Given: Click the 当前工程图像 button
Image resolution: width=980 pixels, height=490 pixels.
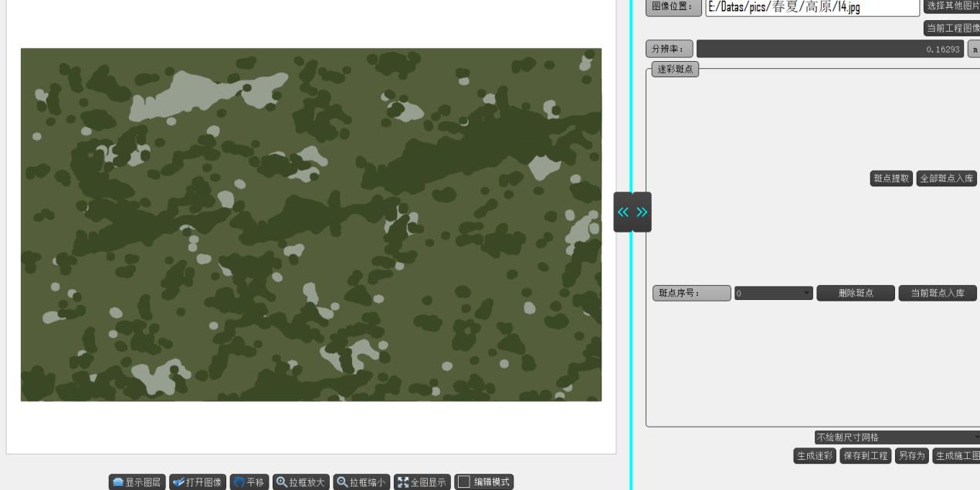Looking at the screenshot, I should coord(951,29).
